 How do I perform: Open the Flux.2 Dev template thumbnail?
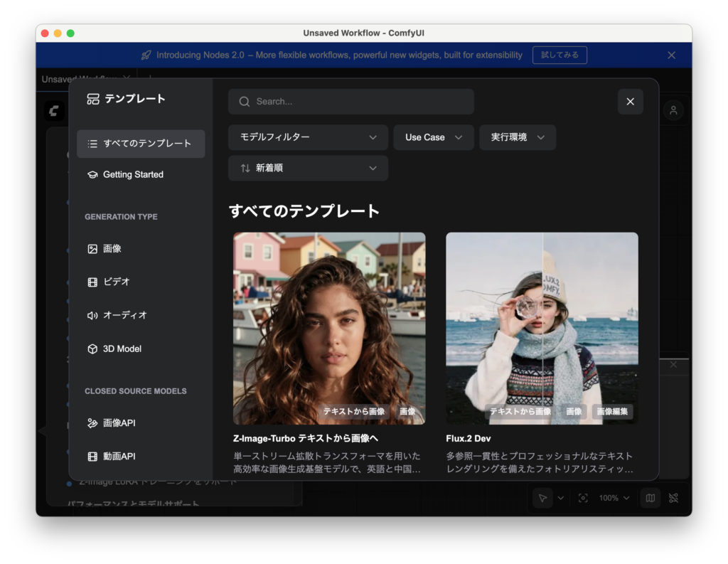(542, 328)
